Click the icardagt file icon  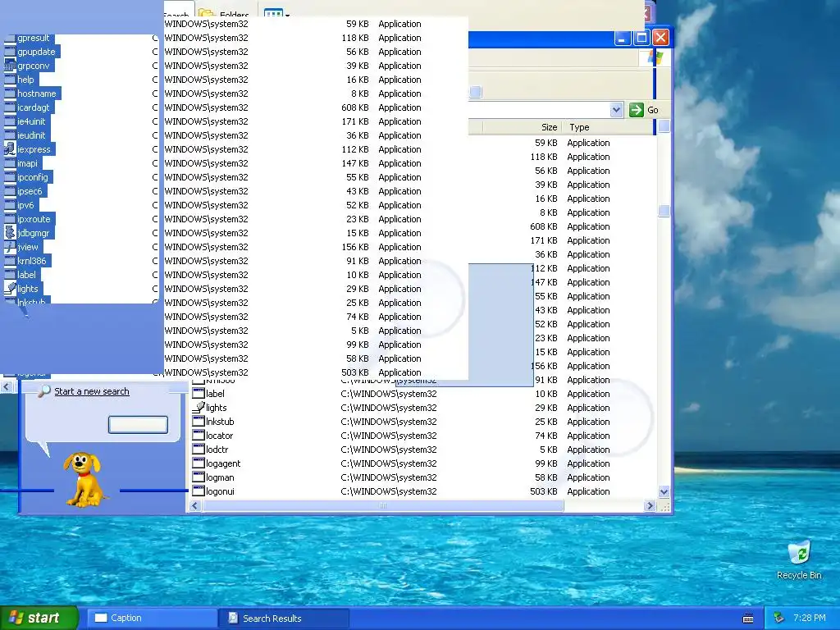pos(10,107)
